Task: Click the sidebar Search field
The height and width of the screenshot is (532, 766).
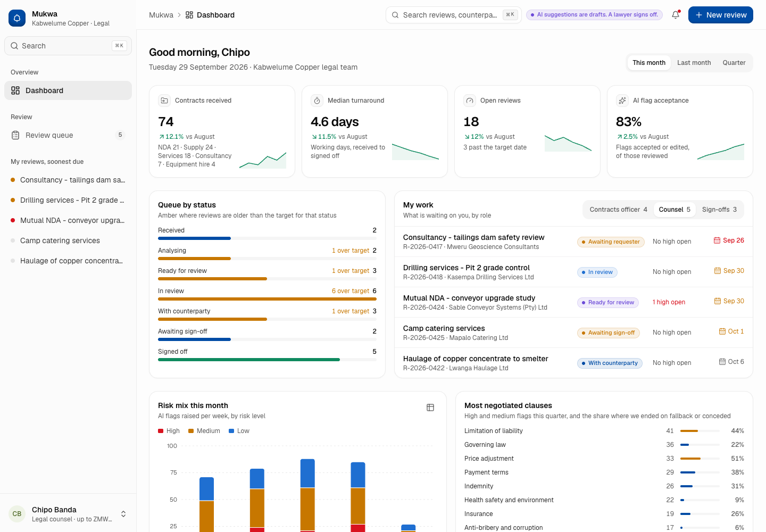Action: click(x=68, y=46)
